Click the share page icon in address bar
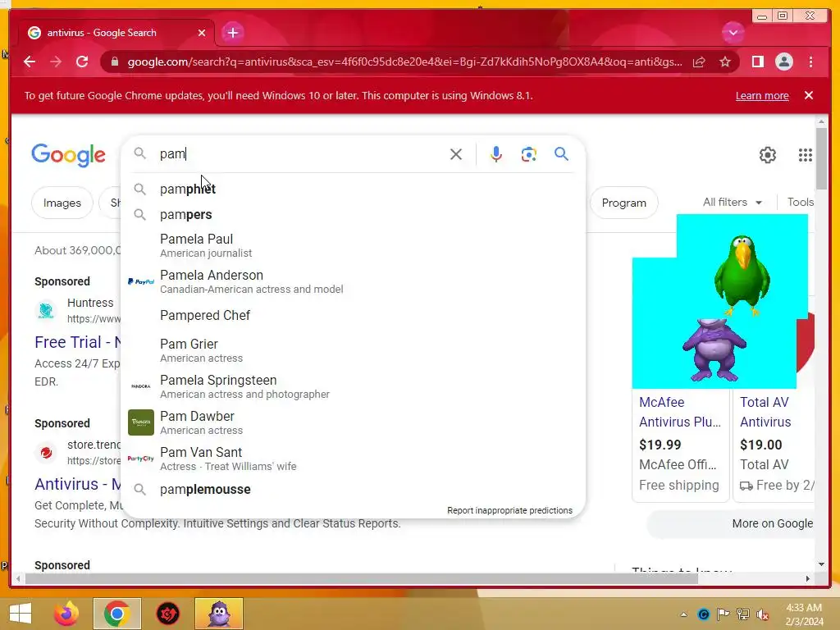Screen dimensions: 840x630 pos(699,62)
